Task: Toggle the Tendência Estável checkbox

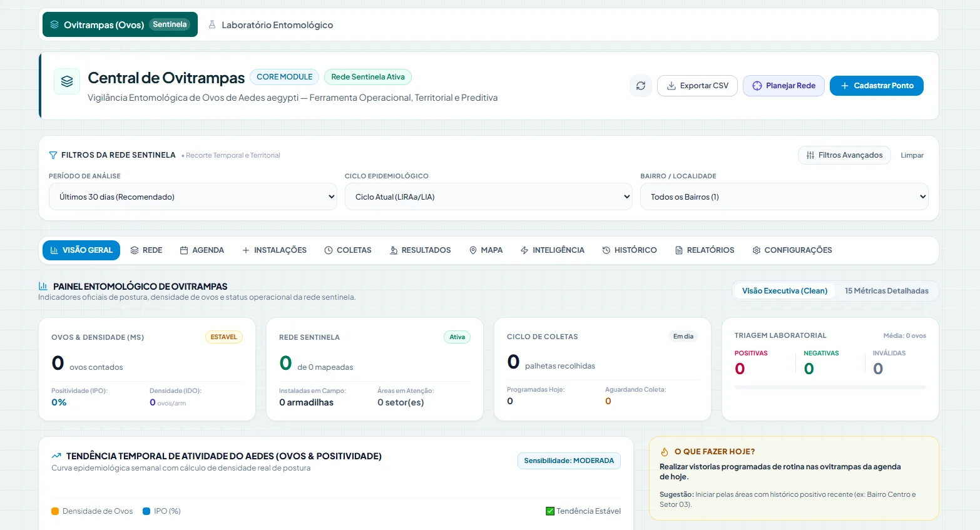Action: pyautogui.click(x=550, y=511)
